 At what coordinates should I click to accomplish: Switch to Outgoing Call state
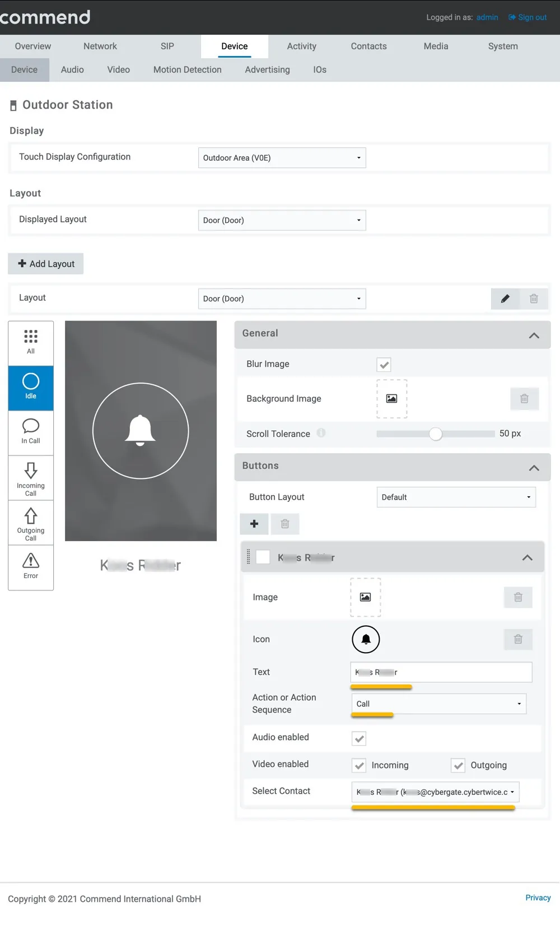pos(31,522)
